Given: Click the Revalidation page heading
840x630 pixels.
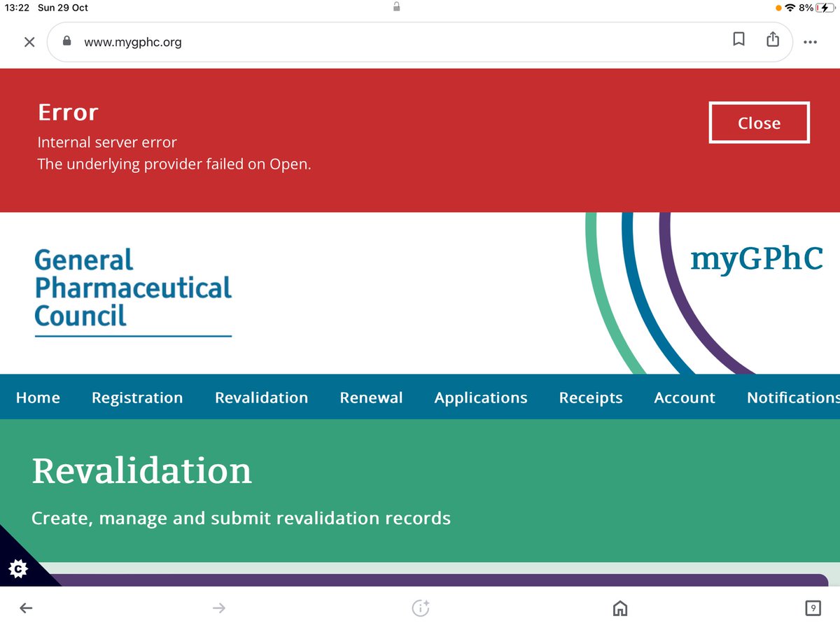Looking at the screenshot, I should [142, 470].
